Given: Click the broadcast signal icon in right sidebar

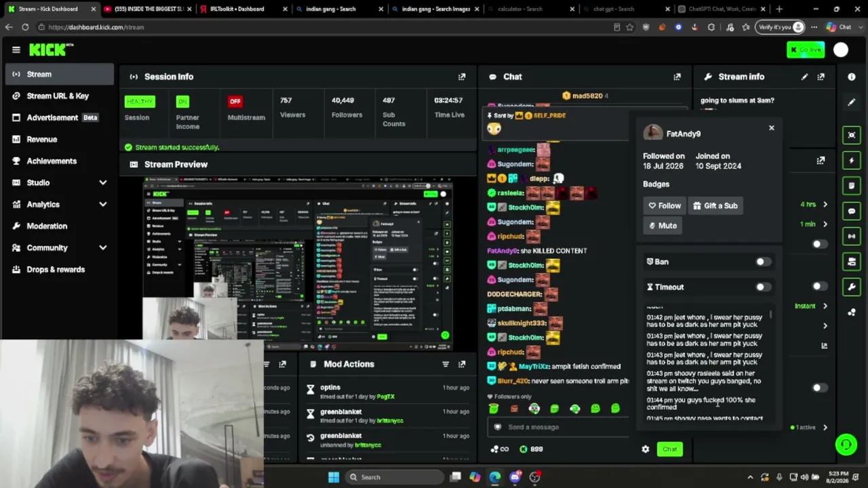Looking at the screenshot, I should 852,236.
